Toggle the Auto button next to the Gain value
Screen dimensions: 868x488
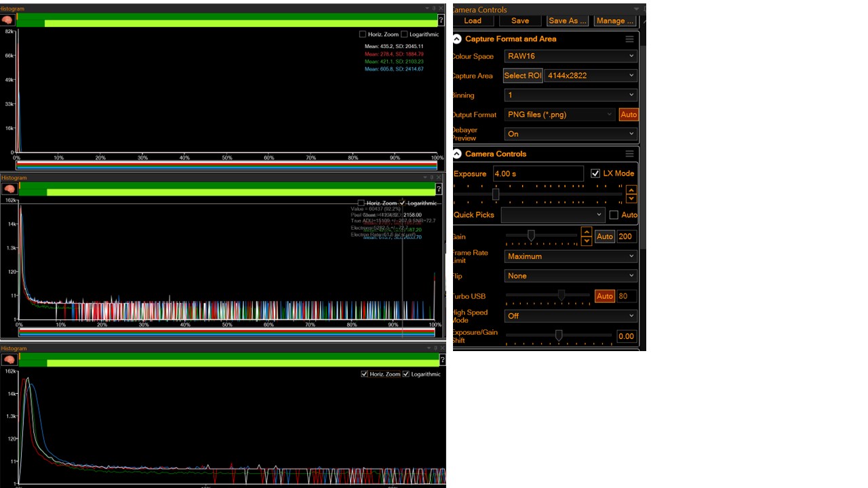605,237
